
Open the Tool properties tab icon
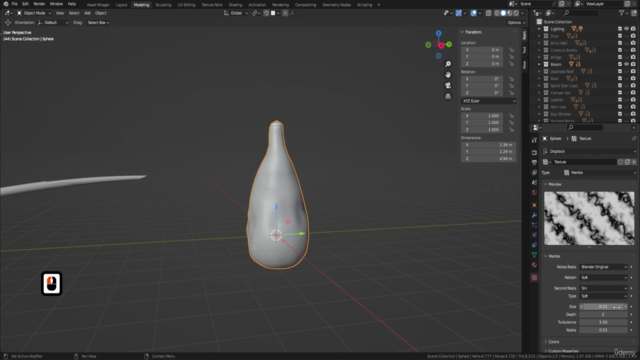(534, 140)
